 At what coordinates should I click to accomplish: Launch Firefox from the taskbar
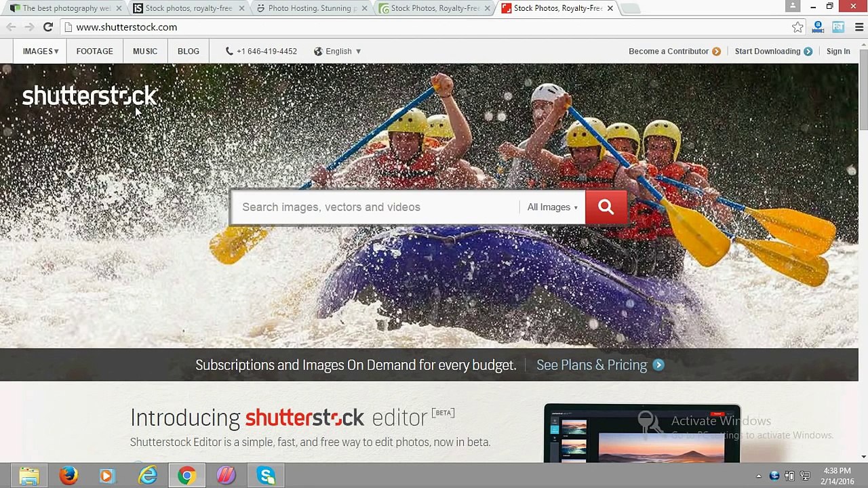[x=68, y=476]
